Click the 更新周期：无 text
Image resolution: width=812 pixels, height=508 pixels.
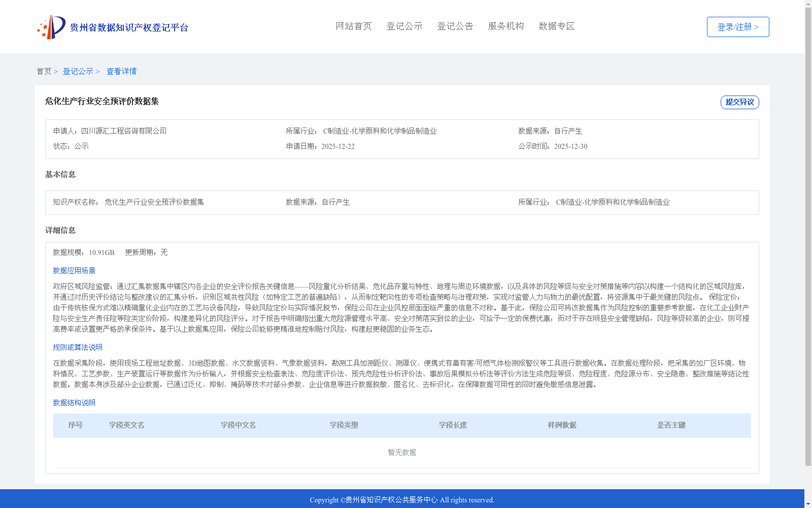146,252
